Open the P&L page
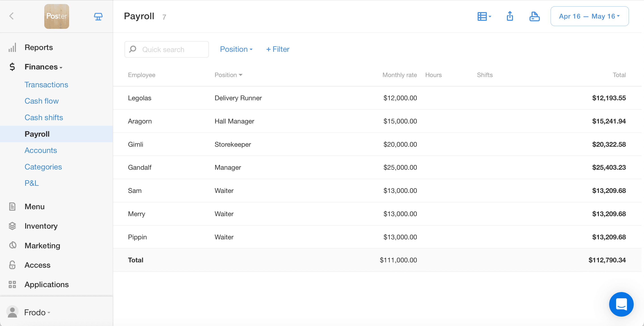Screen dimensions: 644x326 click(x=32, y=183)
